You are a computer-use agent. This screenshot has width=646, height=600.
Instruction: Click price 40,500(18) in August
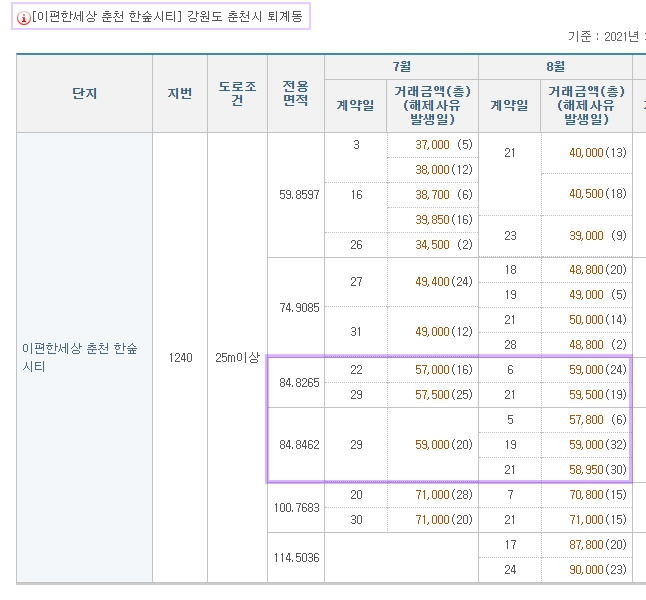coord(598,194)
